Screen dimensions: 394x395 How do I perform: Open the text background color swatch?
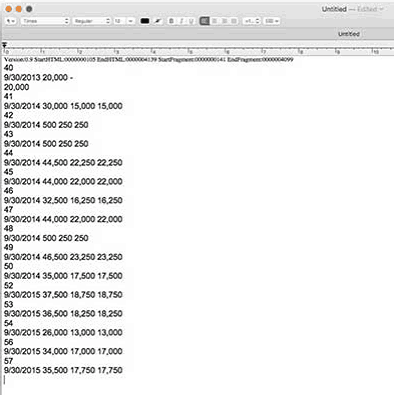[x=158, y=21]
